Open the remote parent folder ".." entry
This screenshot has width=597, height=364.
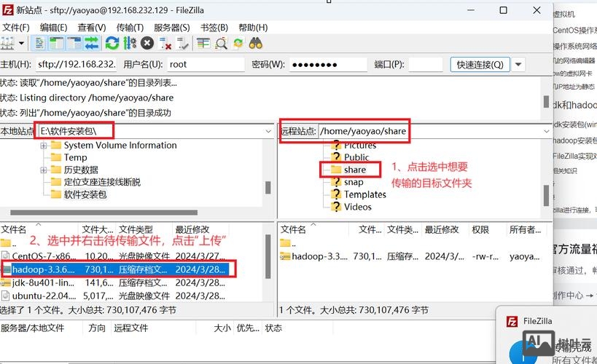coord(288,243)
